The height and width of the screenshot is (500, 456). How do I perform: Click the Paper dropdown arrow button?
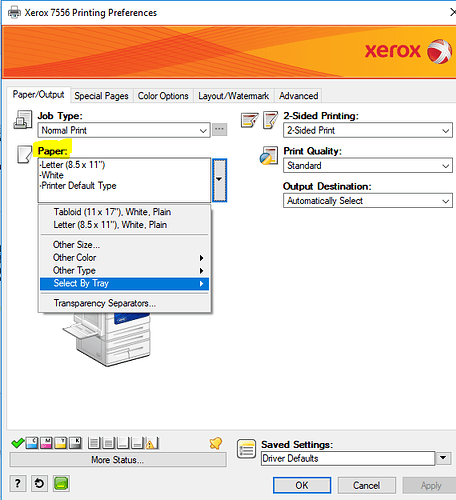[x=219, y=180]
